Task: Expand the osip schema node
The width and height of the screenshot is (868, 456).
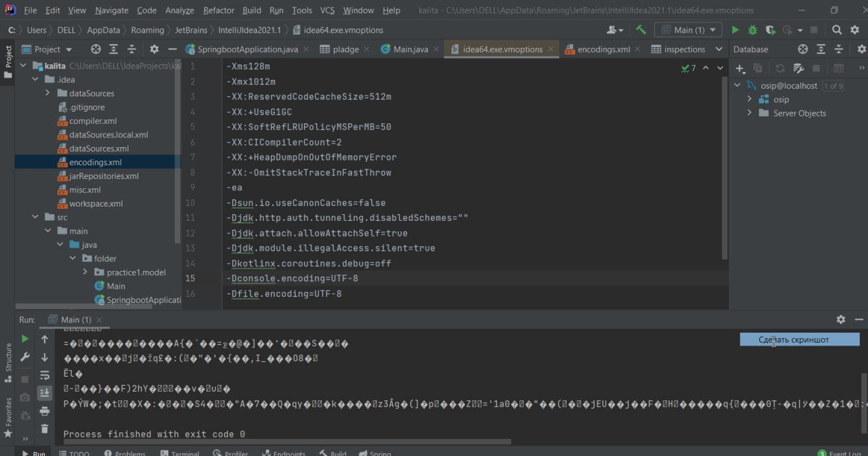Action: click(x=750, y=100)
